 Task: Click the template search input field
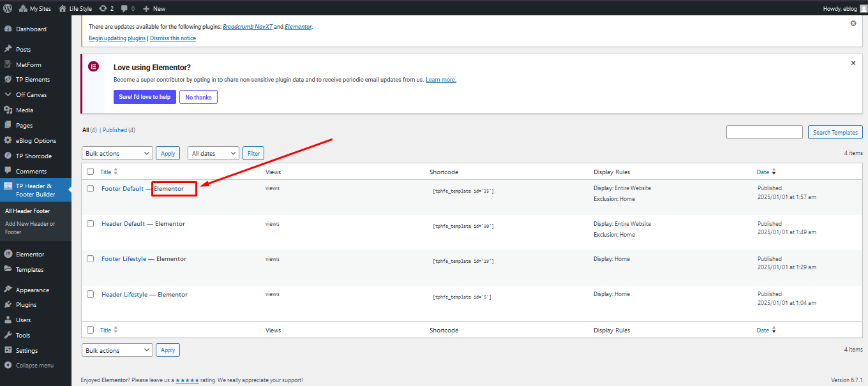tap(764, 132)
